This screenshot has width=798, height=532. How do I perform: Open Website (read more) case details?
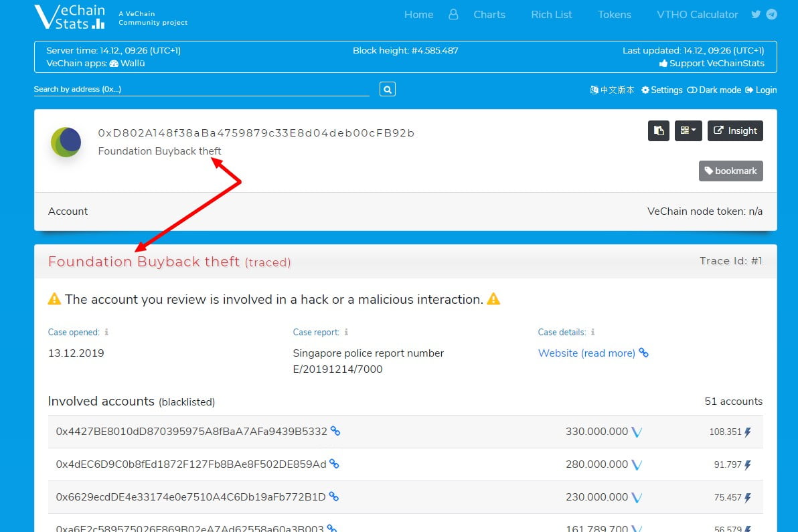586,353
